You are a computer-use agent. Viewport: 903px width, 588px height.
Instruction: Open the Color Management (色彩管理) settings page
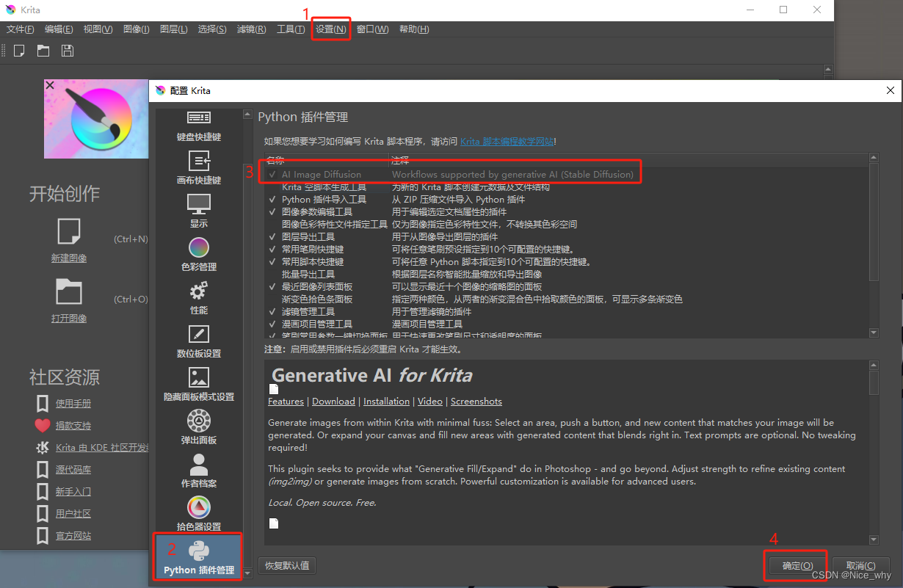coord(198,255)
